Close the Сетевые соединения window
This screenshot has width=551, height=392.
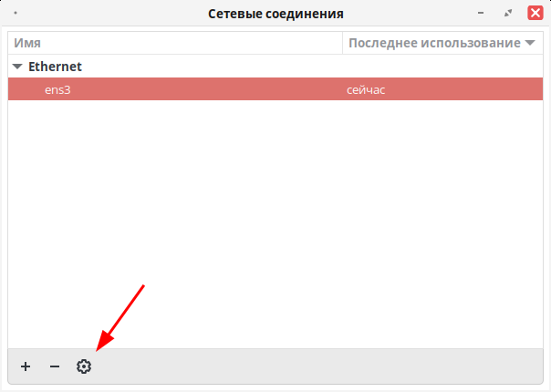(x=535, y=13)
